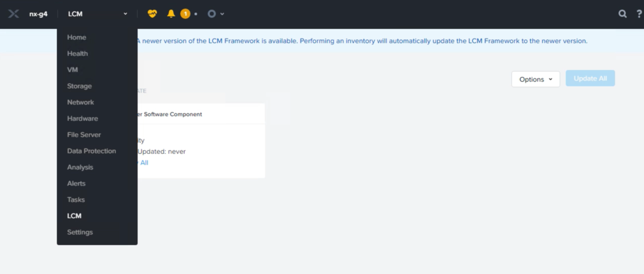Open the alerts bell icon
Screen dimensions: 644x274
(x=171, y=14)
